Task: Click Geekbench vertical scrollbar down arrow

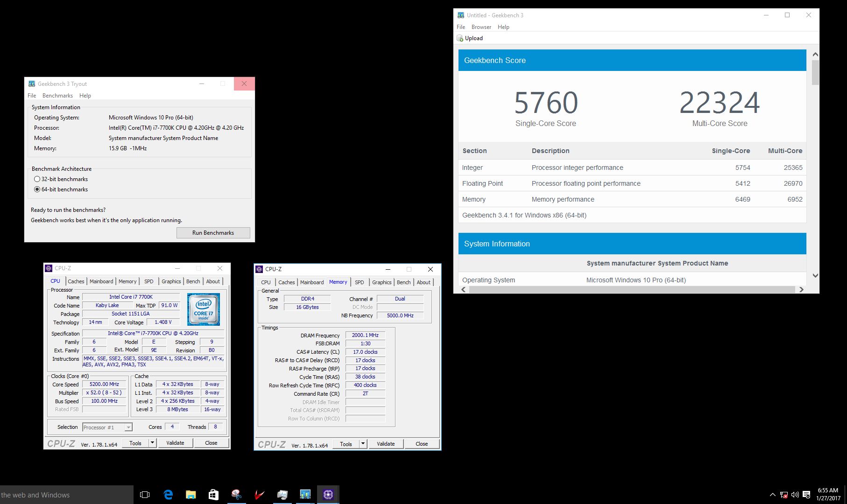Action: click(815, 275)
